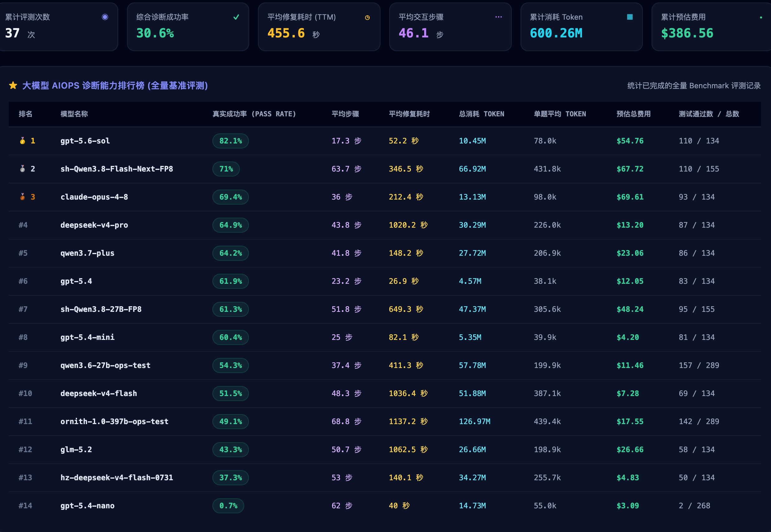Screen dimensions: 771x532
Task: Click the square icon on 累计消耗 Token card
Action: click(x=630, y=17)
